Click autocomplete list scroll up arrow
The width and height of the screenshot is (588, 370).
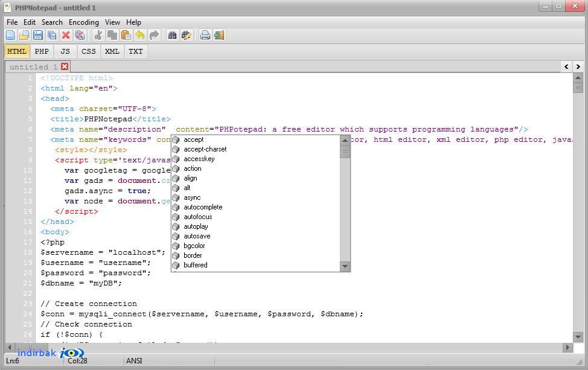345,140
